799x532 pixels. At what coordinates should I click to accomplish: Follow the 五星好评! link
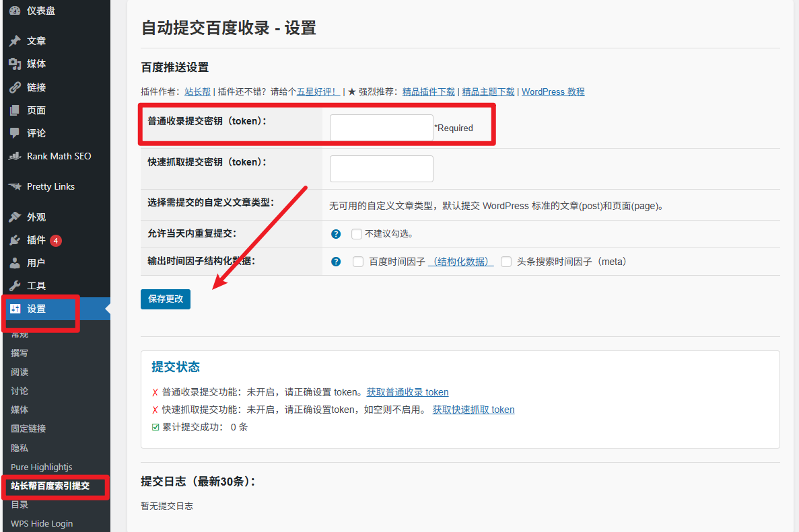[318, 91]
